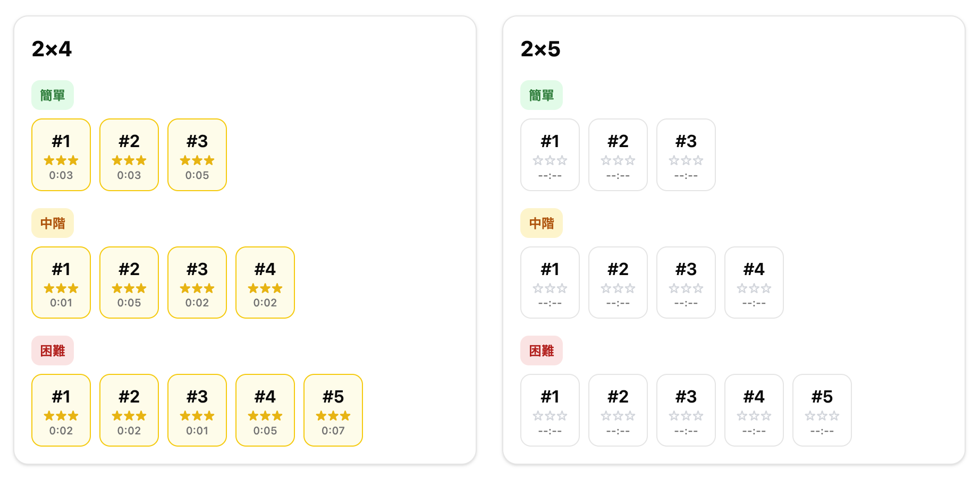Start level #4 in 2×5 困難 row
Viewport: 980px width, 479px height.
click(754, 410)
